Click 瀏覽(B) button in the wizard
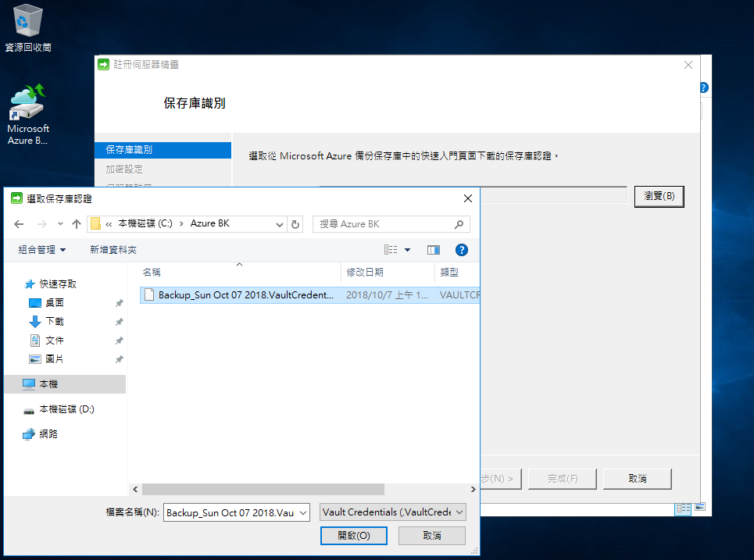 click(659, 196)
